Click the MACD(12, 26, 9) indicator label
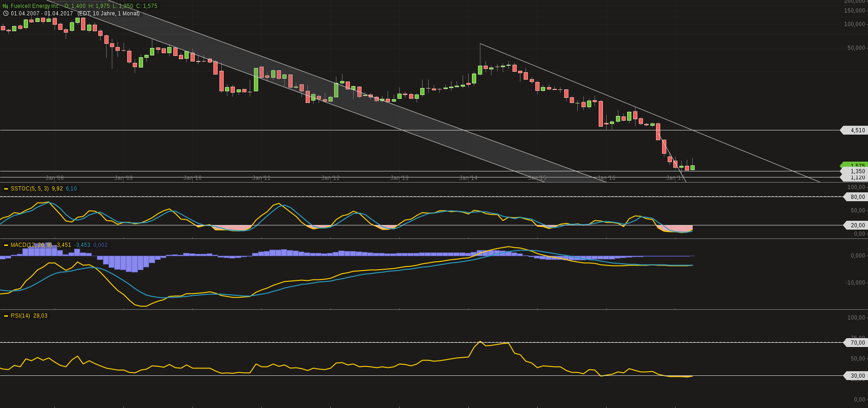 click(x=31, y=245)
